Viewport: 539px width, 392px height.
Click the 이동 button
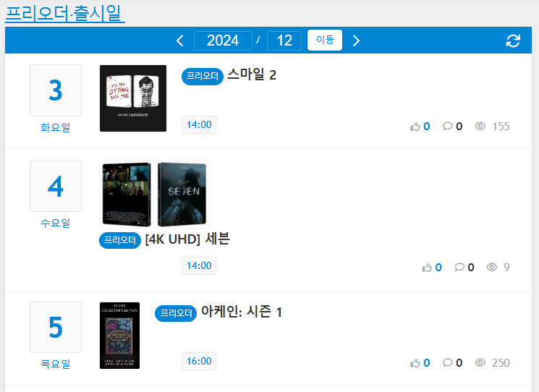pos(325,41)
